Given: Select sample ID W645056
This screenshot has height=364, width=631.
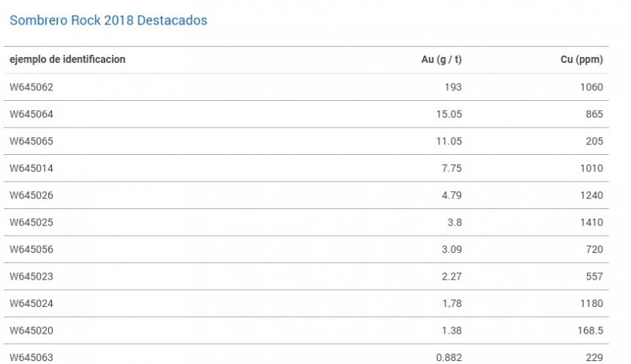Looking at the screenshot, I should pos(31,250).
